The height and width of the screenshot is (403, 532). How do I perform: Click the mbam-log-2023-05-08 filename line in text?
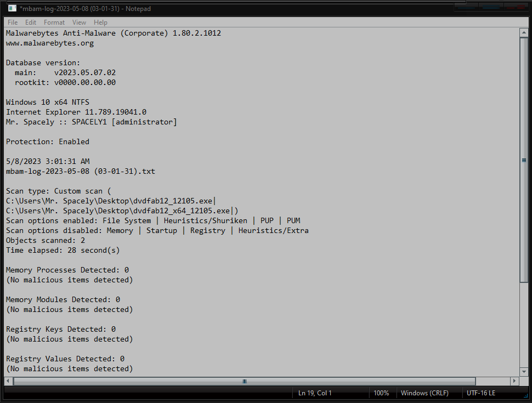coord(81,171)
